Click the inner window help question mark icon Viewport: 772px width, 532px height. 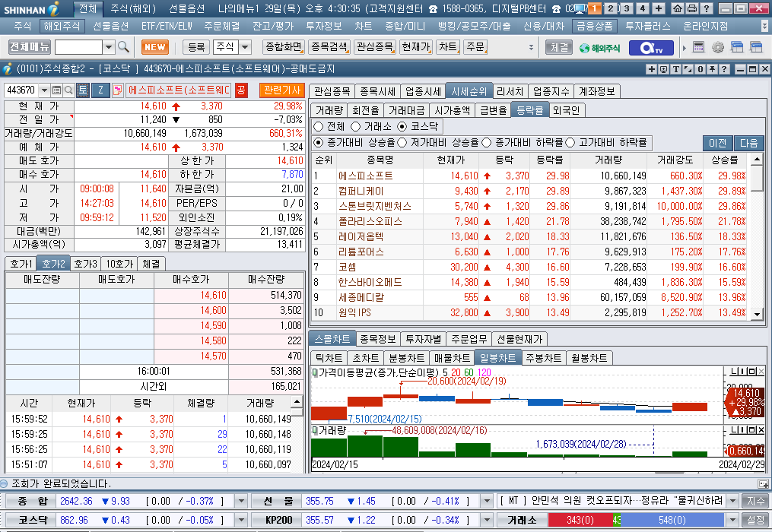724,69
